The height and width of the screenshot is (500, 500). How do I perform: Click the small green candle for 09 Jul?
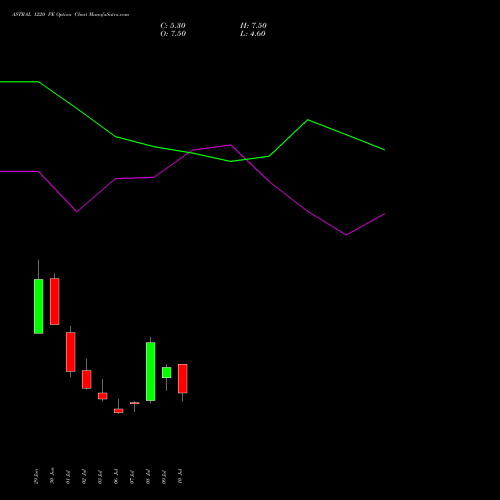pyautogui.click(x=167, y=372)
